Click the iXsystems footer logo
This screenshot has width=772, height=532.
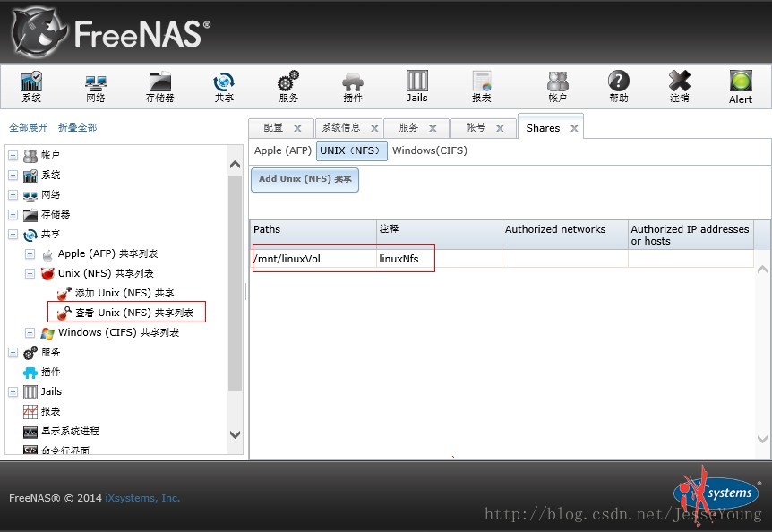click(716, 494)
